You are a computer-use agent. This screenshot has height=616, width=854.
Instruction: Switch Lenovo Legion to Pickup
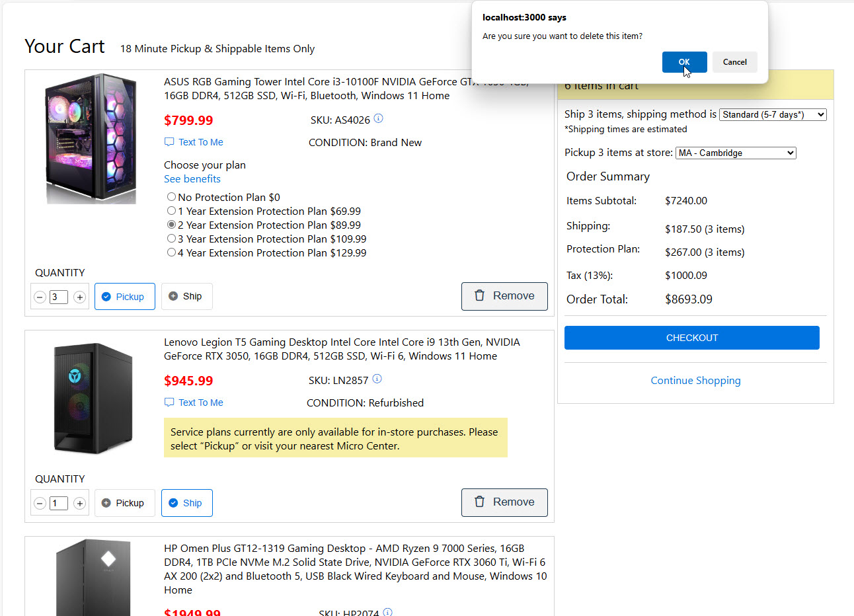pos(124,503)
